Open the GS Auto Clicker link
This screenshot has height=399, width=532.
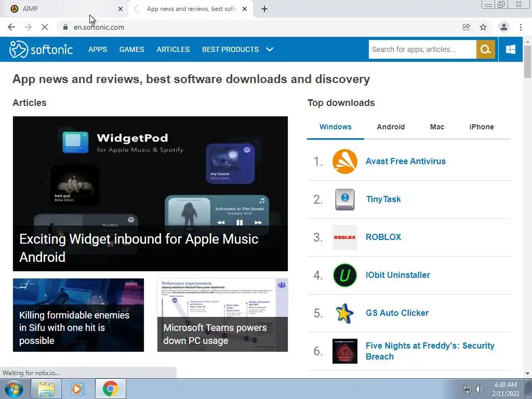point(397,313)
